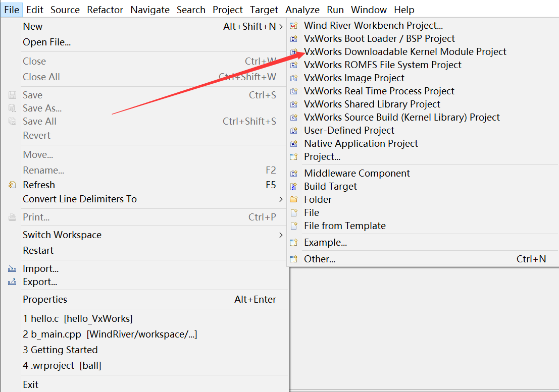This screenshot has height=392, width=559.
Task: Click the VxWorks Real Time Process Project icon
Action: 293,91
